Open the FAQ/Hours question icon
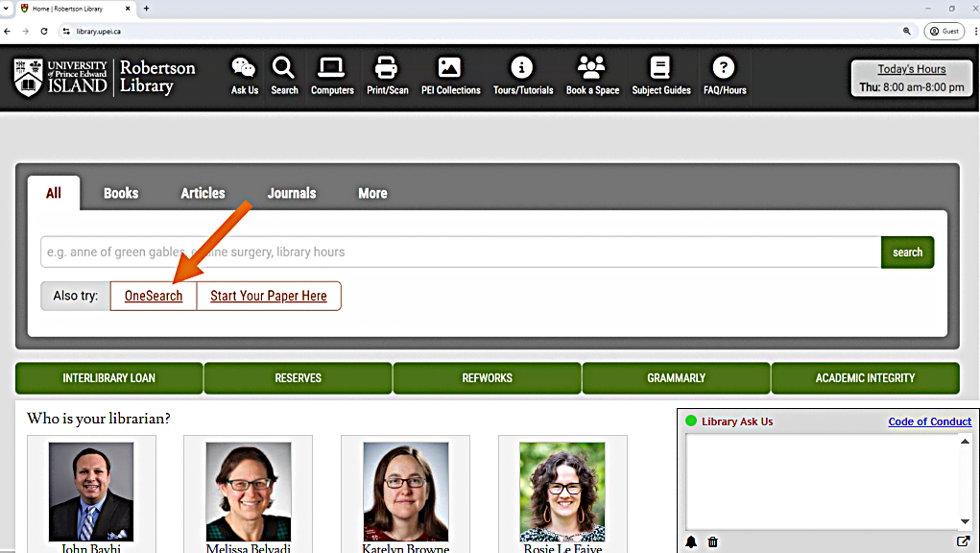980x553 pixels. coord(724,67)
